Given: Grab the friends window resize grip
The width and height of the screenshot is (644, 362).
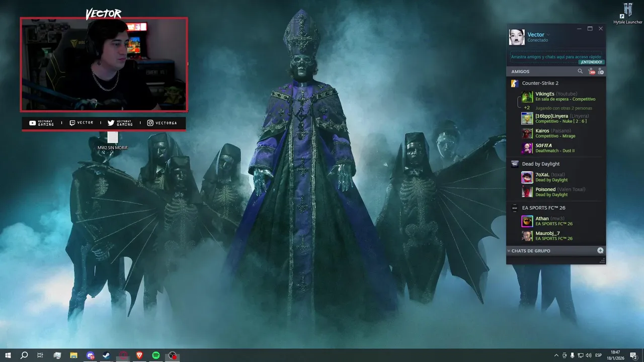Looking at the screenshot, I should (x=602, y=260).
